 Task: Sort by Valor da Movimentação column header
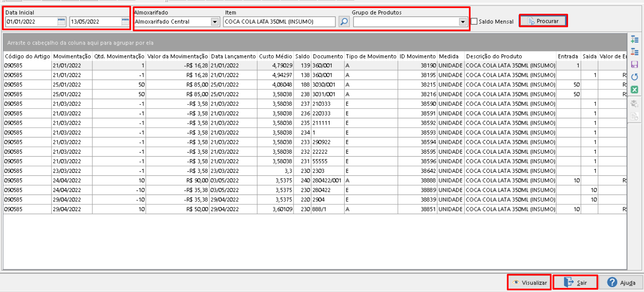click(177, 56)
